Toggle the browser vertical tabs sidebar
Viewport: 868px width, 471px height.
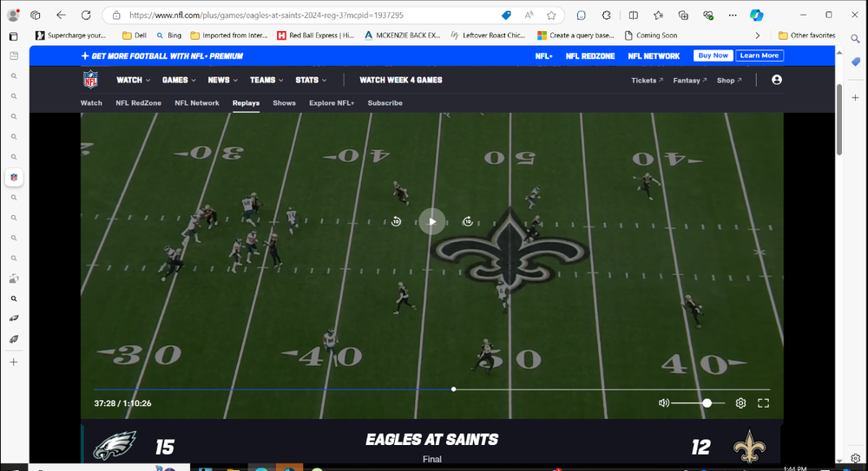coord(13,36)
